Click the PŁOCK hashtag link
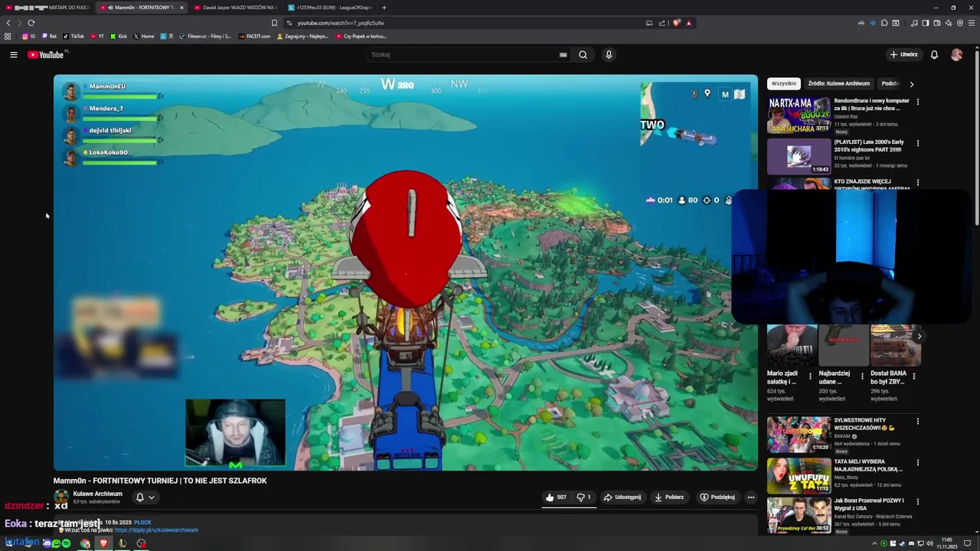 coord(142,522)
